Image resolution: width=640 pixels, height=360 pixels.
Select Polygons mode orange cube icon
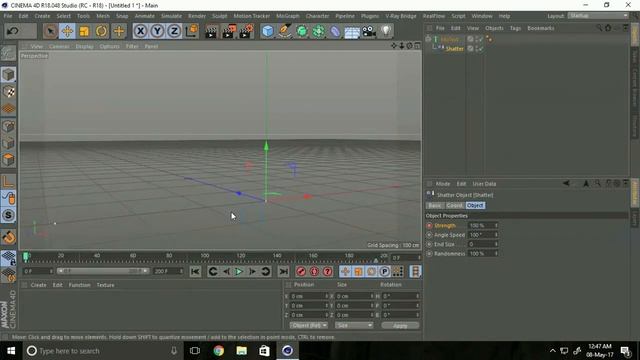9,160
